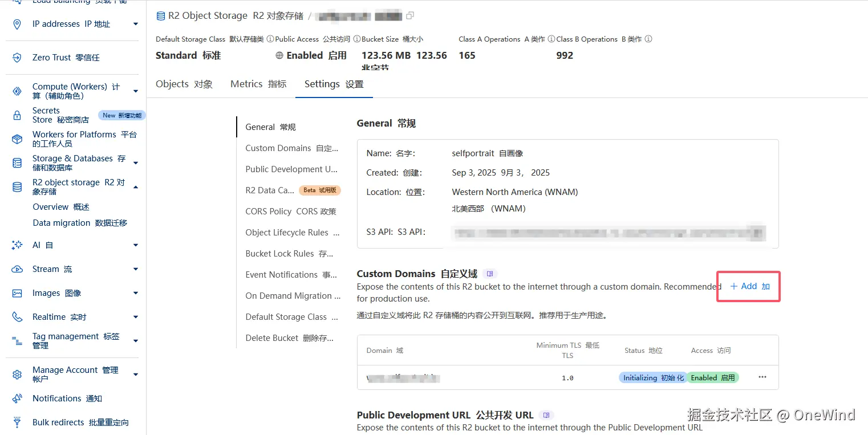Click the Western North America (WNAM) location
The height and width of the screenshot is (435, 868).
pyautogui.click(x=515, y=192)
